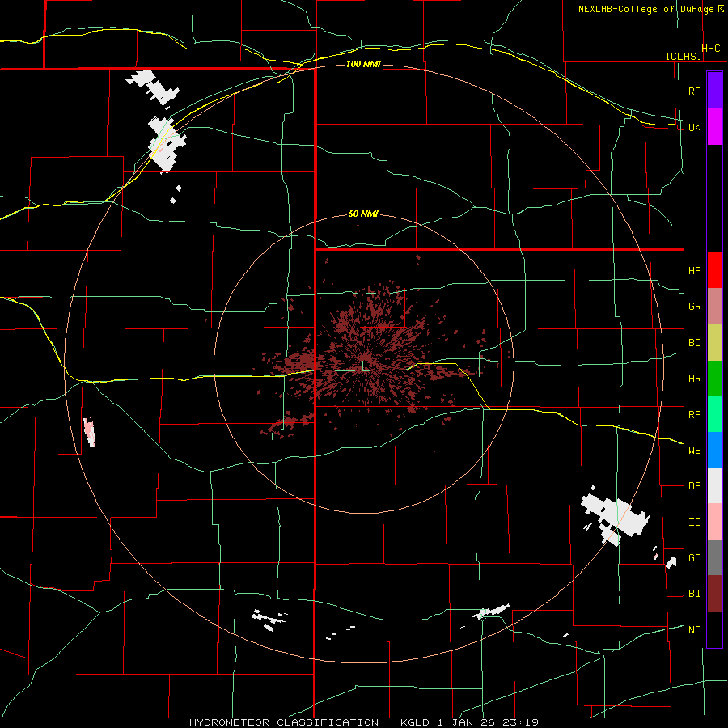Image resolution: width=728 pixels, height=728 pixels.
Task: Click the DS legend label
Action: 694,486
